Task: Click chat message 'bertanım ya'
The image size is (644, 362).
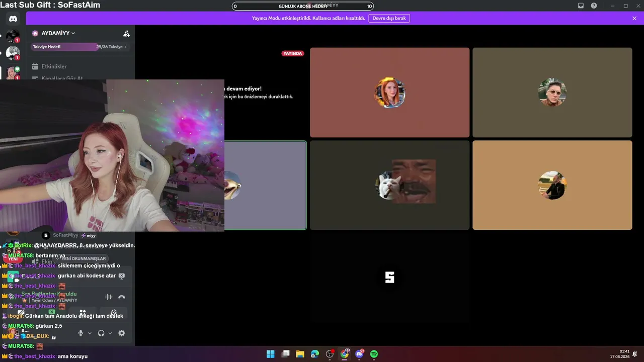Action: point(50,255)
